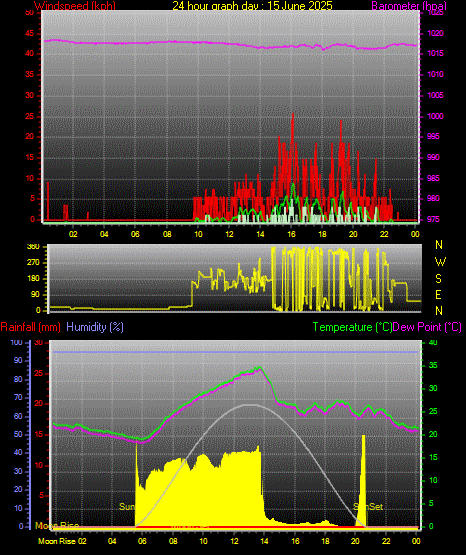The width and height of the screenshot is (466, 555).
Task: Click the Dew Point (°C) legend label
Action: click(x=427, y=327)
